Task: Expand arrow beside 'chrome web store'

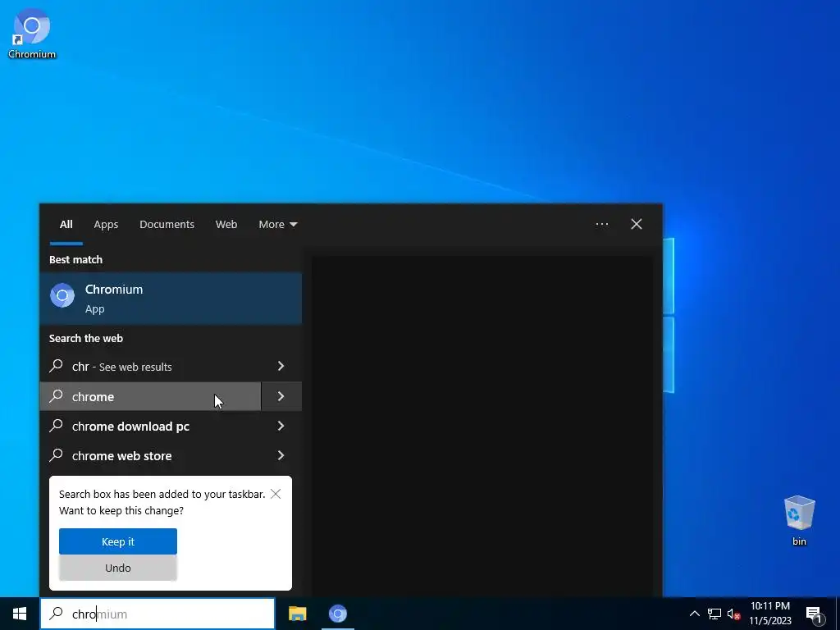Action: (x=281, y=456)
